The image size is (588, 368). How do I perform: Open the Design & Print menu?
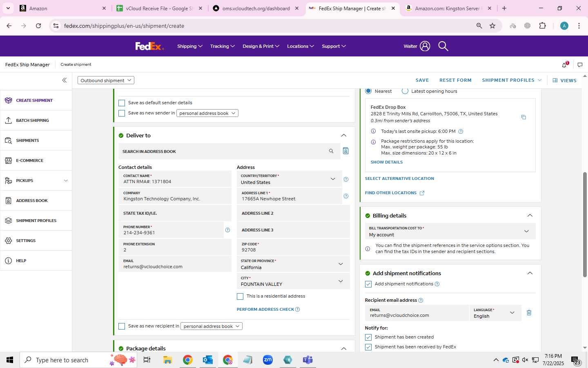coord(261,46)
